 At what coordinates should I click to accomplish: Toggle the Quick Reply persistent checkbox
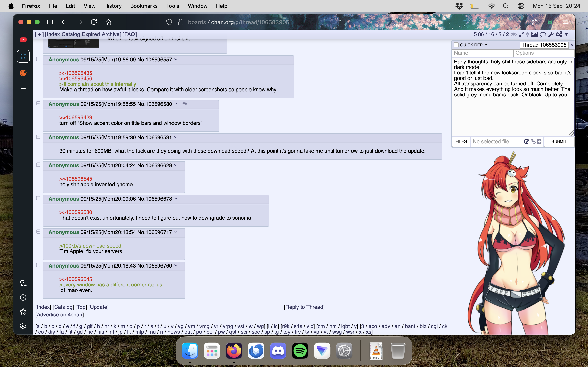point(456,45)
